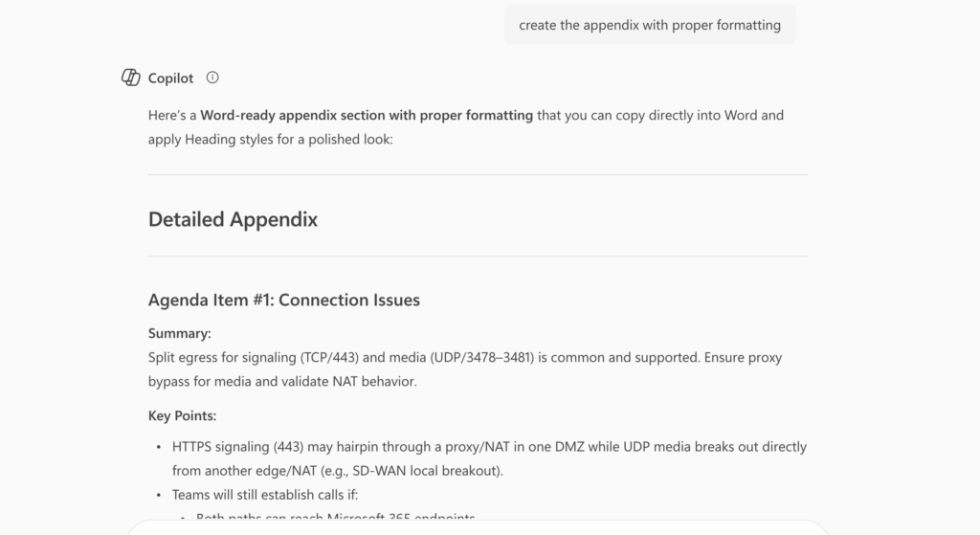Click the apply Heading styles text line
The width and height of the screenshot is (980, 535).
[270, 140]
